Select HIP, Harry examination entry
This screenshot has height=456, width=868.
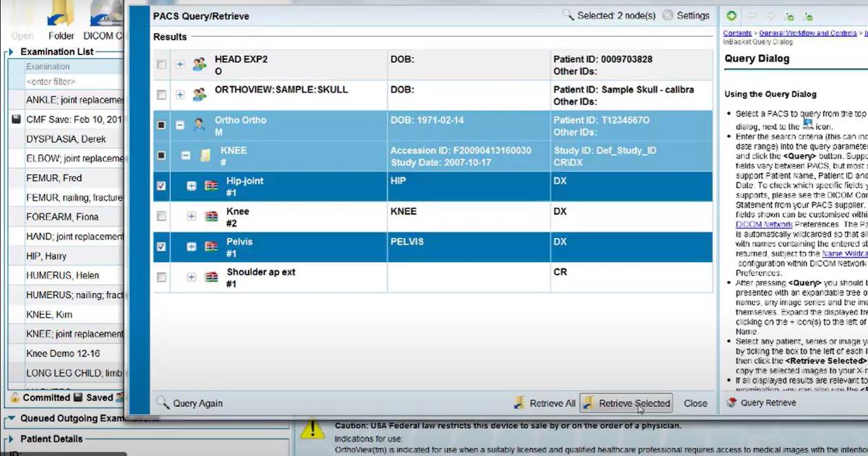click(x=46, y=256)
